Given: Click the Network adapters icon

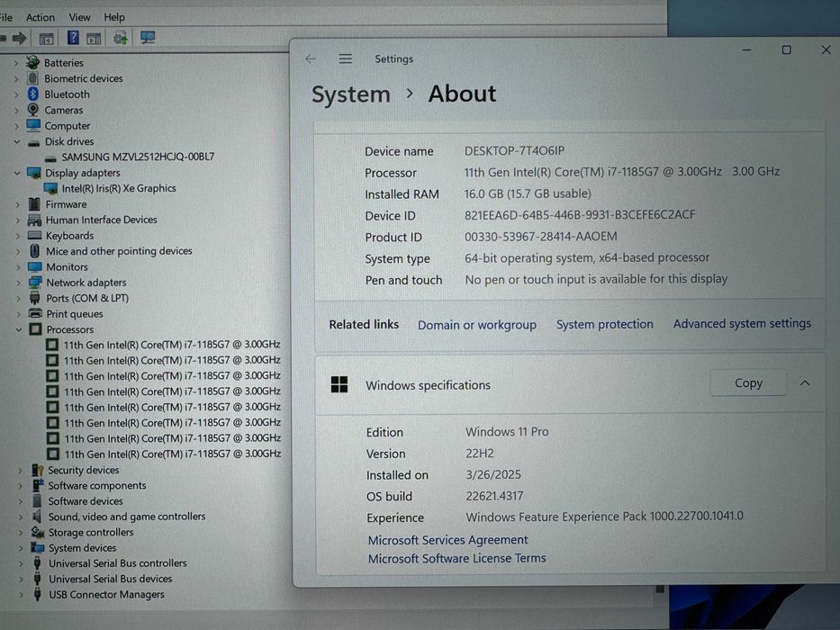Looking at the screenshot, I should [x=35, y=282].
